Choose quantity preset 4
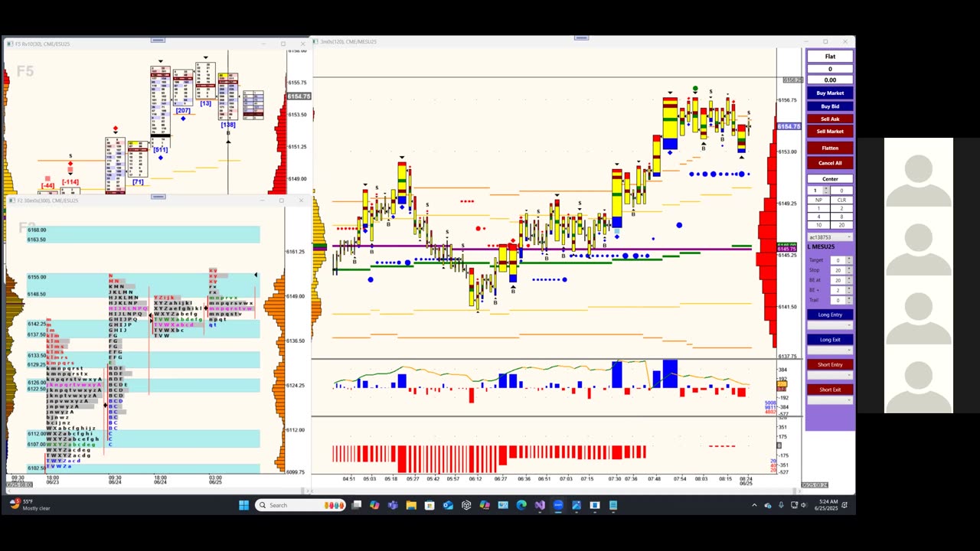 click(818, 217)
